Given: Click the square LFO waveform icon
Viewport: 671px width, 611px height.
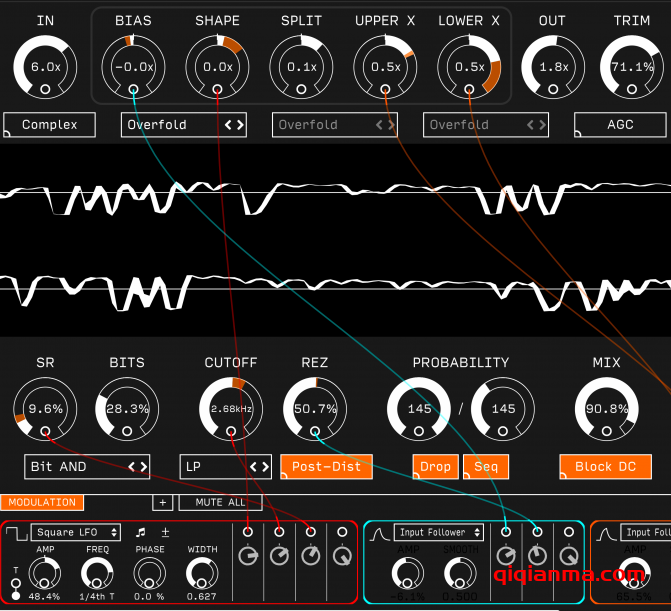Looking at the screenshot, I should pos(16,533).
